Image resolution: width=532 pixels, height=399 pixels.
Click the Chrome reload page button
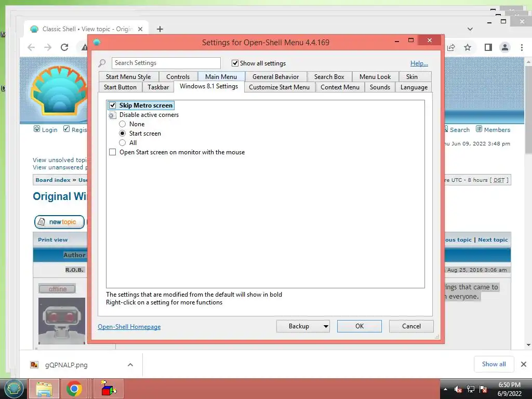coord(64,47)
